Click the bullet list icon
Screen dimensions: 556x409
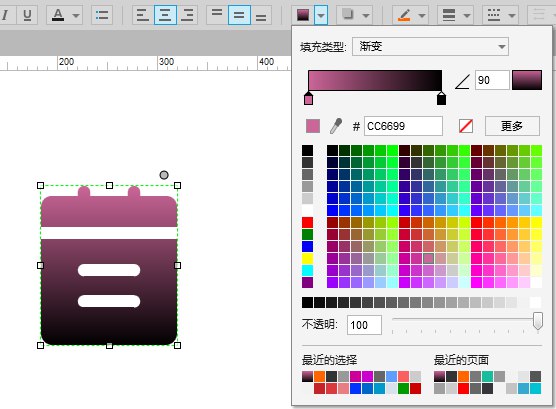(x=102, y=15)
